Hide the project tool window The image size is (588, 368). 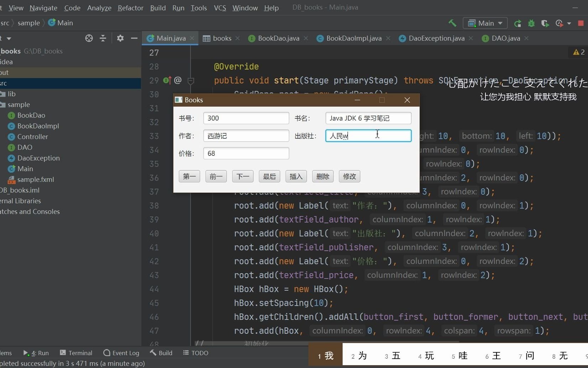[x=134, y=38]
